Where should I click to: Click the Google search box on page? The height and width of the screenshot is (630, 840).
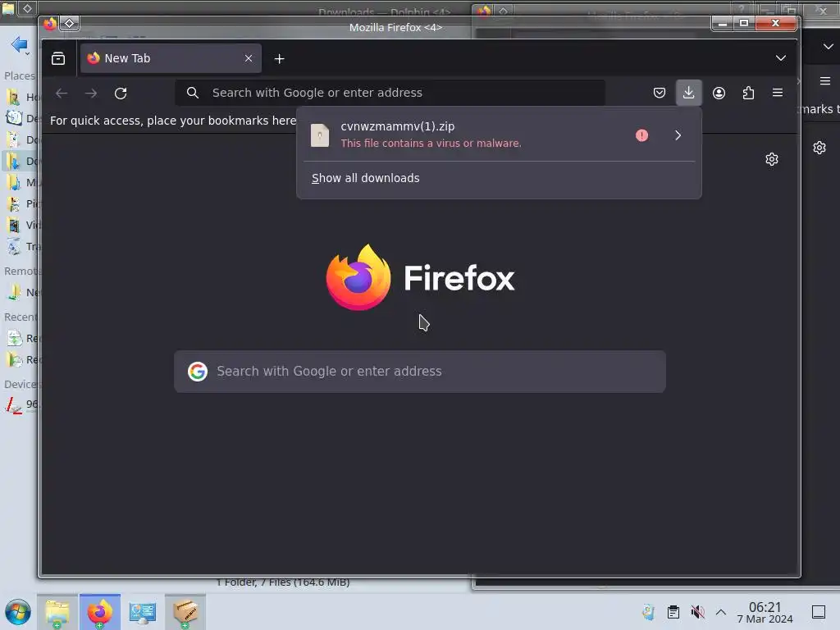(420, 372)
